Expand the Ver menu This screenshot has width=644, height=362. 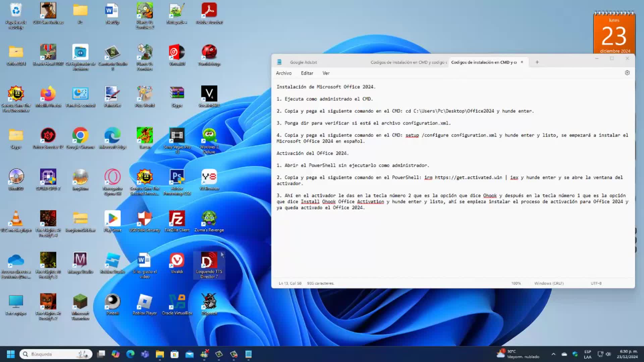point(326,73)
